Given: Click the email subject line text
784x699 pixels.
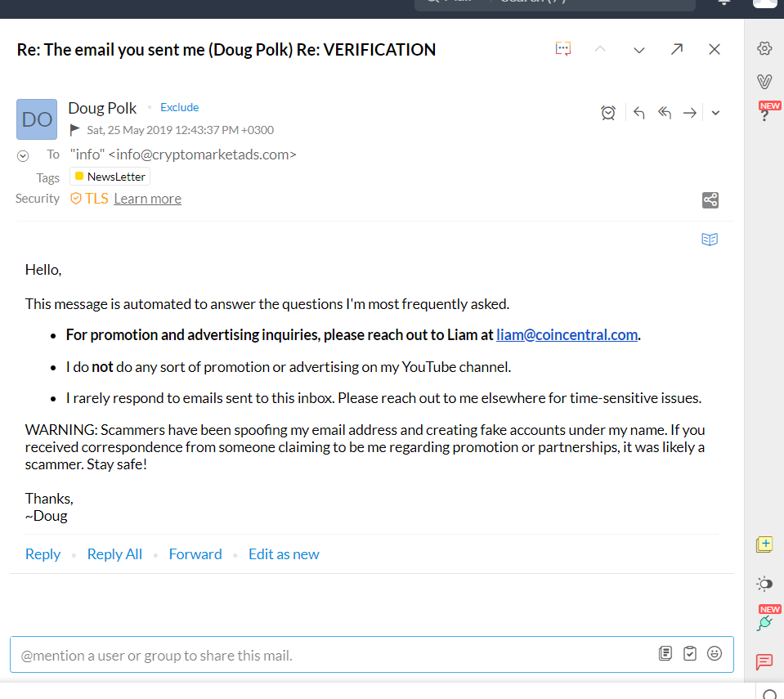Looking at the screenshot, I should coord(226,50).
